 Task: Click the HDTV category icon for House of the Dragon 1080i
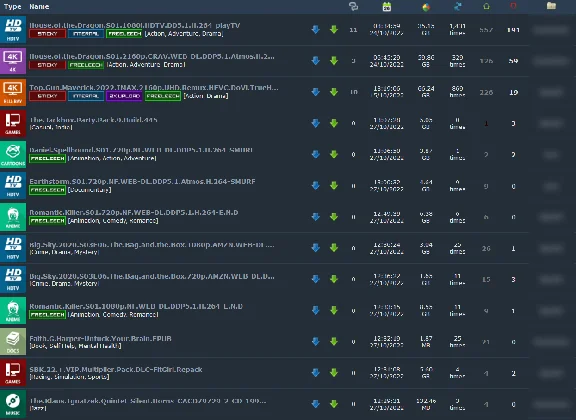click(13, 30)
